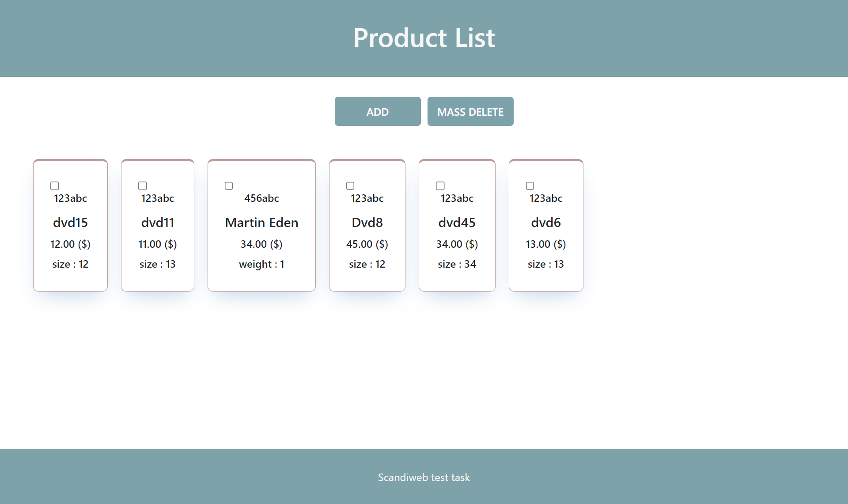Click the weight : 1 attribute text

(x=261, y=264)
